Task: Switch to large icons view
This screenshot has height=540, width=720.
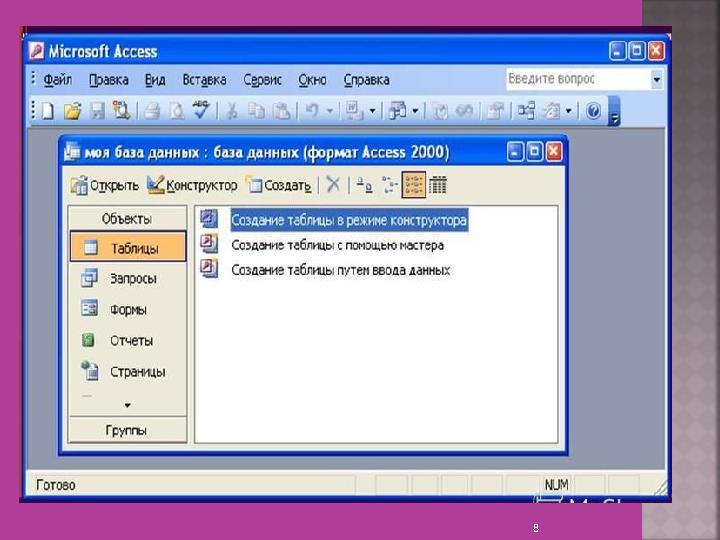Action: point(365,185)
